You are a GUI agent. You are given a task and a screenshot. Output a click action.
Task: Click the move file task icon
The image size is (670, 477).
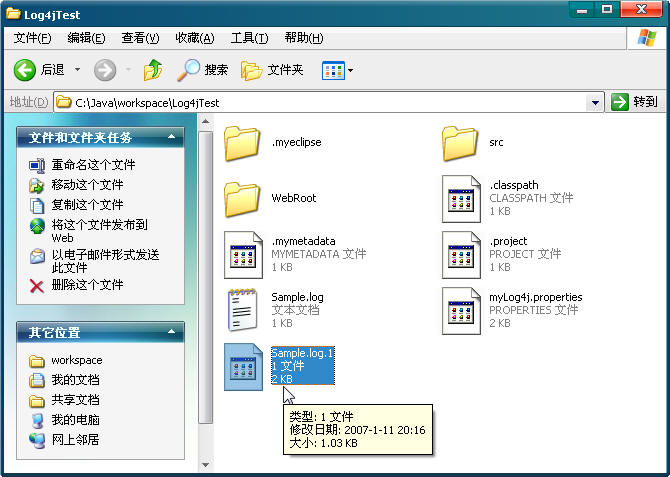coord(37,185)
